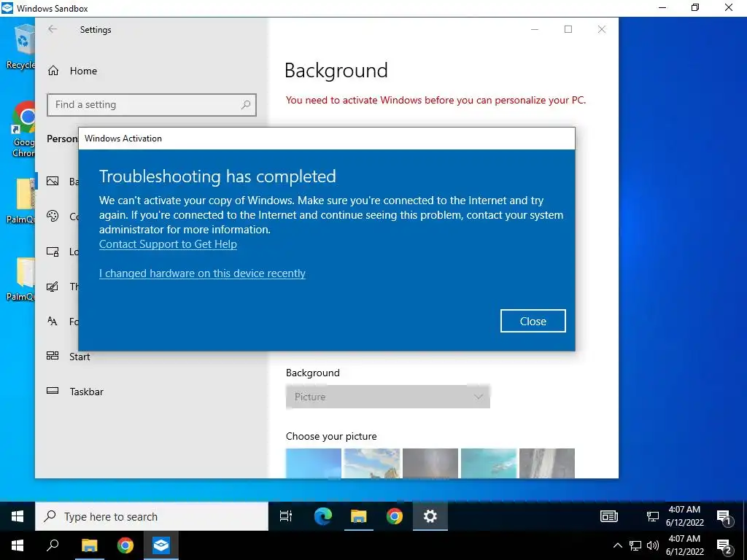
Task: Restore down the Windows Sandbox window
Action: (695, 7)
